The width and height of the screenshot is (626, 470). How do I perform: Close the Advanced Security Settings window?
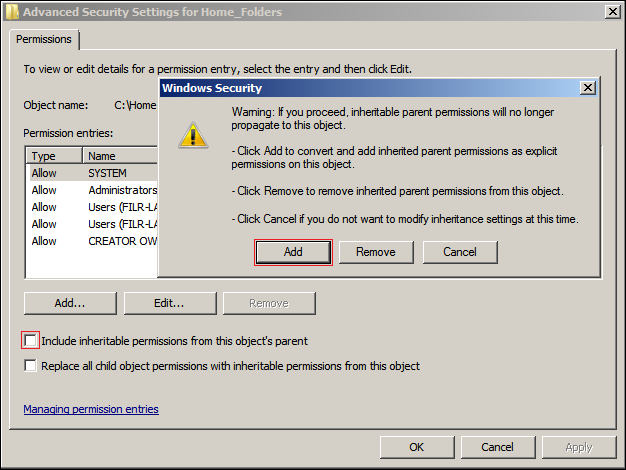coord(611,11)
